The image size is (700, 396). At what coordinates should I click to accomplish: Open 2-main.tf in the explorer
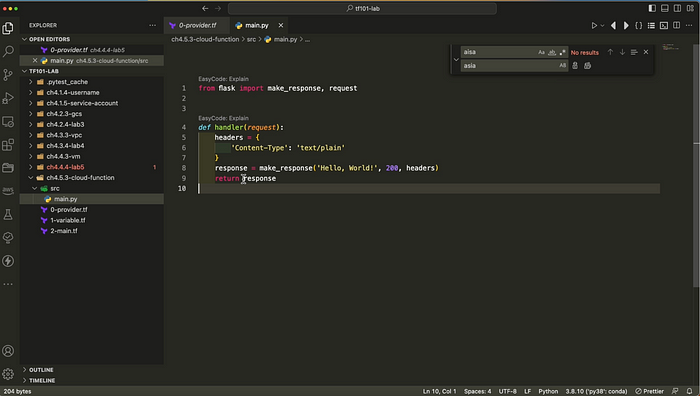pyautogui.click(x=63, y=231)
